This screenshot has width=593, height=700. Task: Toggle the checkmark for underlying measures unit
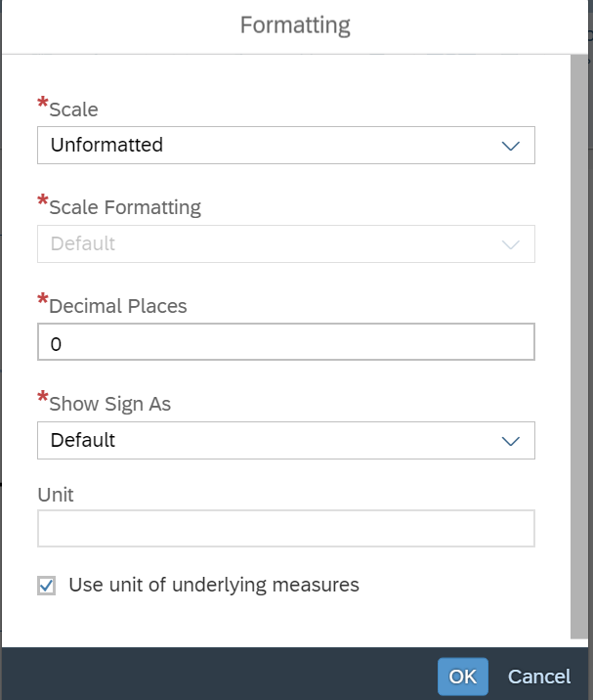[x=47, y=586]
